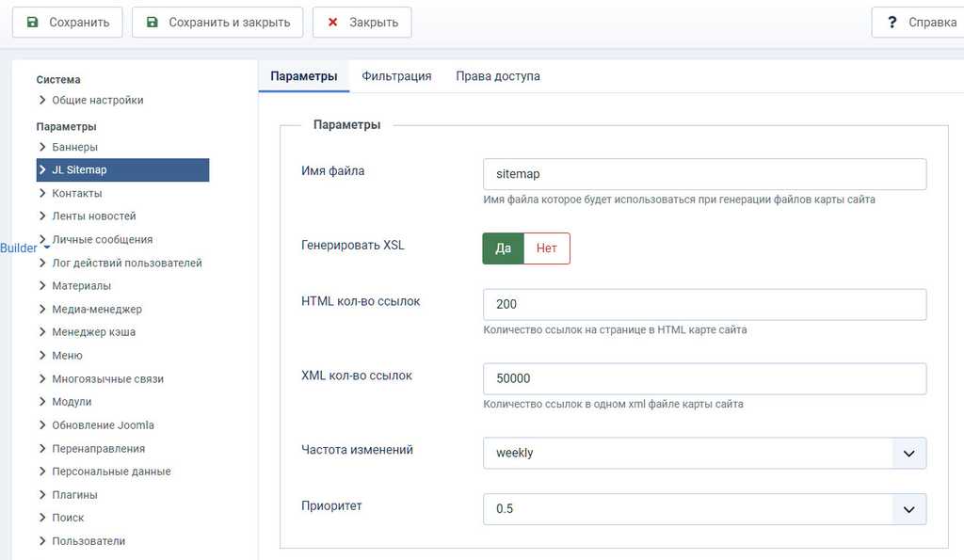Open the Справка help button
Screen dimensions: 964x560
pos(918,23)
